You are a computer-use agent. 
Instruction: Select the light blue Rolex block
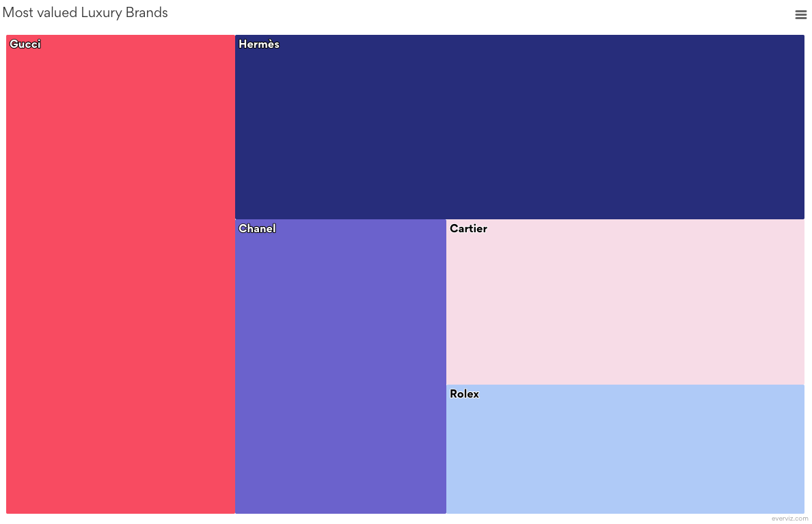[625, 449]
